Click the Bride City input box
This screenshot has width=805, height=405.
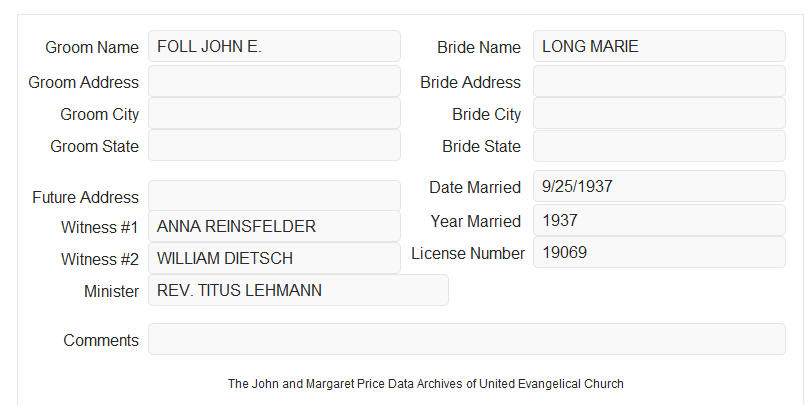click(x=659, y=113)
